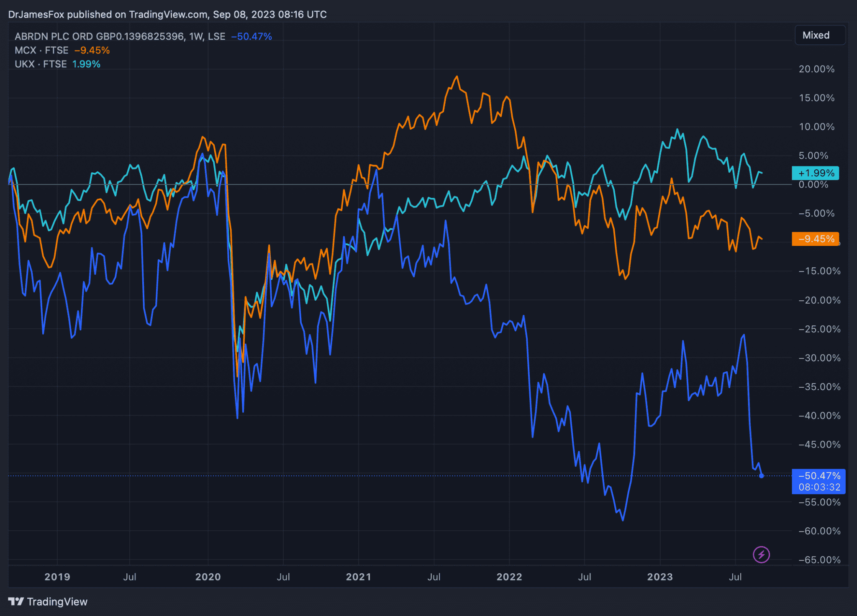This screenshot has width=857, height=616.
Task: Click the orange −9.45% price label
Action: (x=815, y=239)
